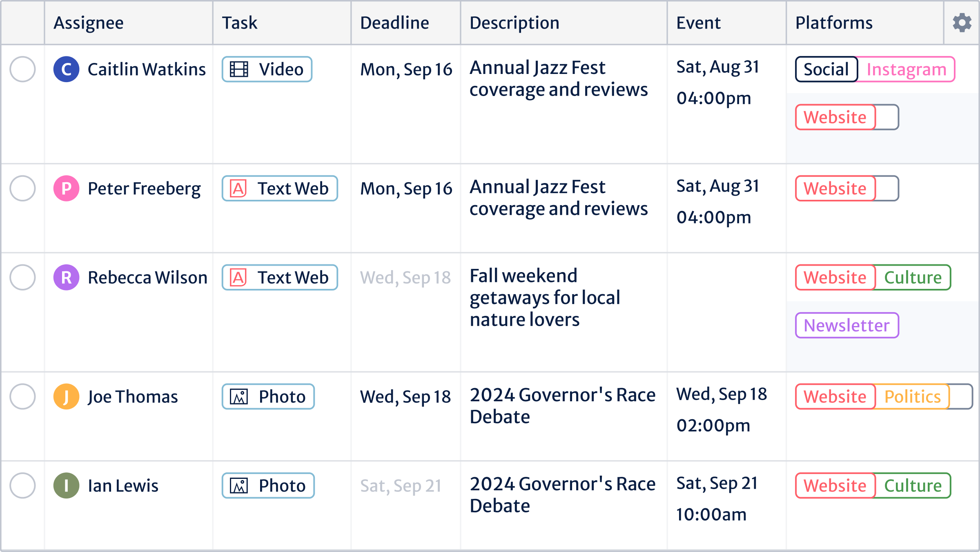
Task: Click Ian Lewis's green avatar icon
Action: coord(66,485)
